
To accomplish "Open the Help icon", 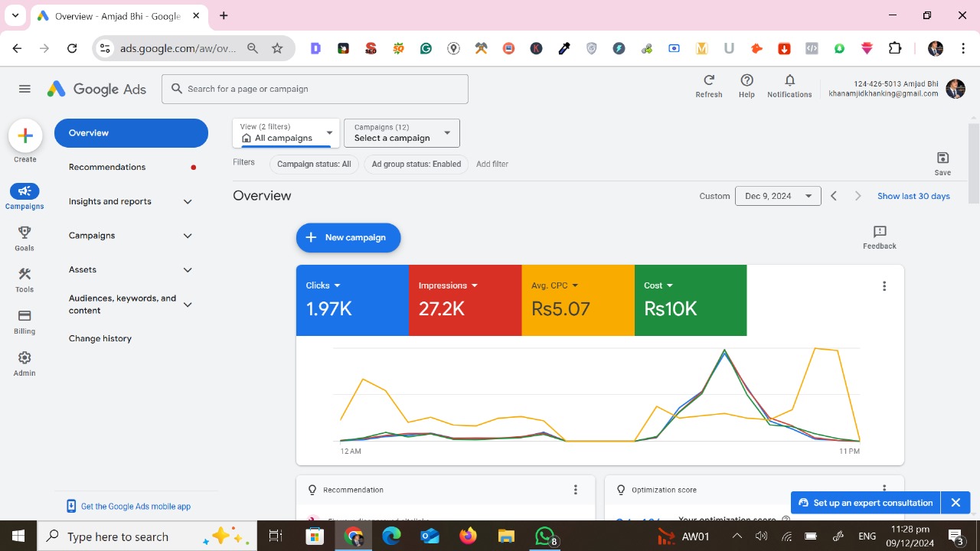I will 746,81.
